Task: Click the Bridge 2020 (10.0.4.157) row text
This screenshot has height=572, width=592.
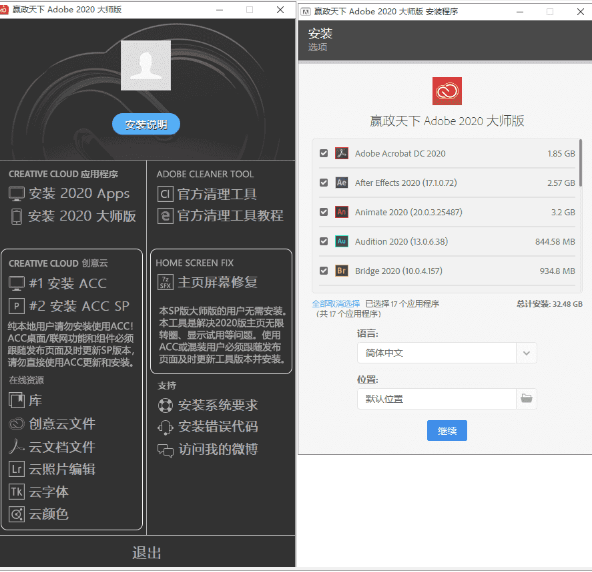Action: tap(399, 271)
